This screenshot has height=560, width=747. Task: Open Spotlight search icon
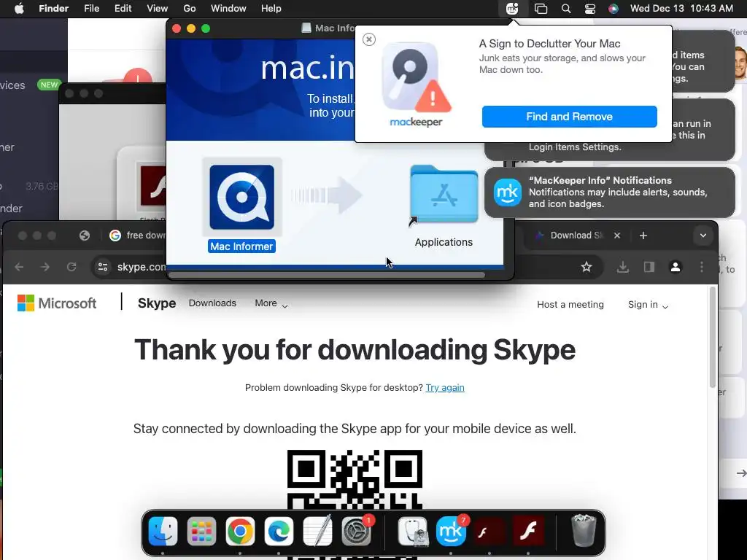point(566,9)
